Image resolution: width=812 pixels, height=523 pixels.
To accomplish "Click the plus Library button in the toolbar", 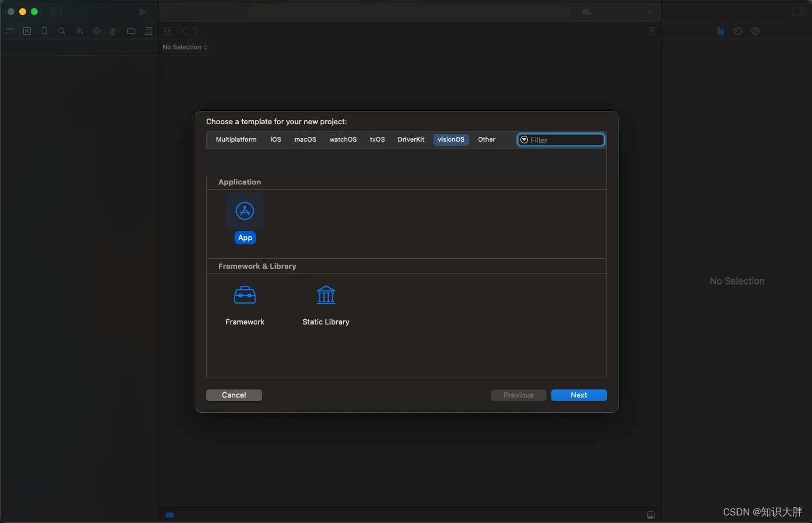I will [650, 12].
